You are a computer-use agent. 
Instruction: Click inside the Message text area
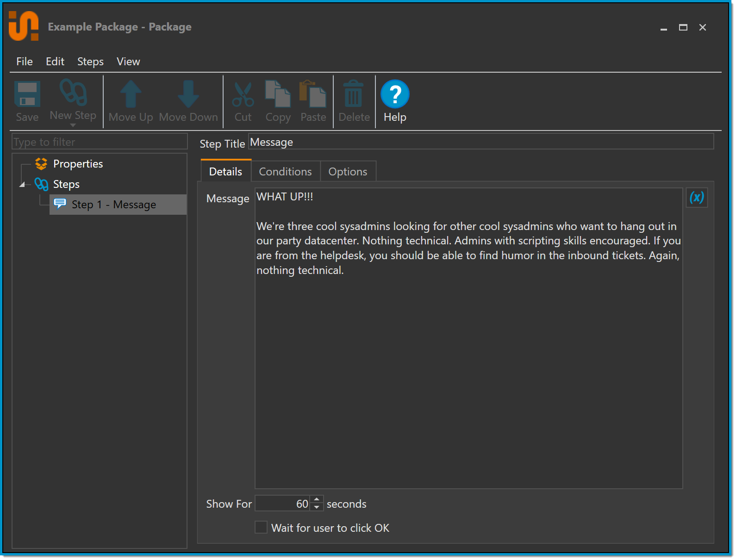pos(468,338)
